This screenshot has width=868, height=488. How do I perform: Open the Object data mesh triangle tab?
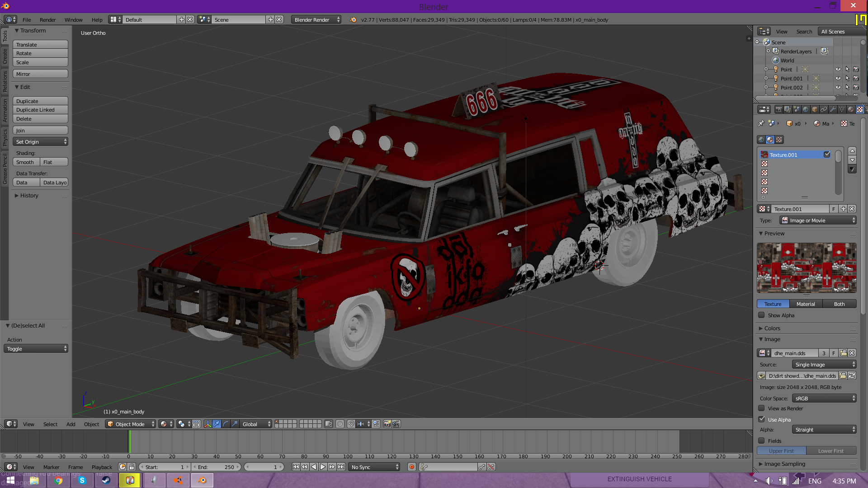pos(842,109)
